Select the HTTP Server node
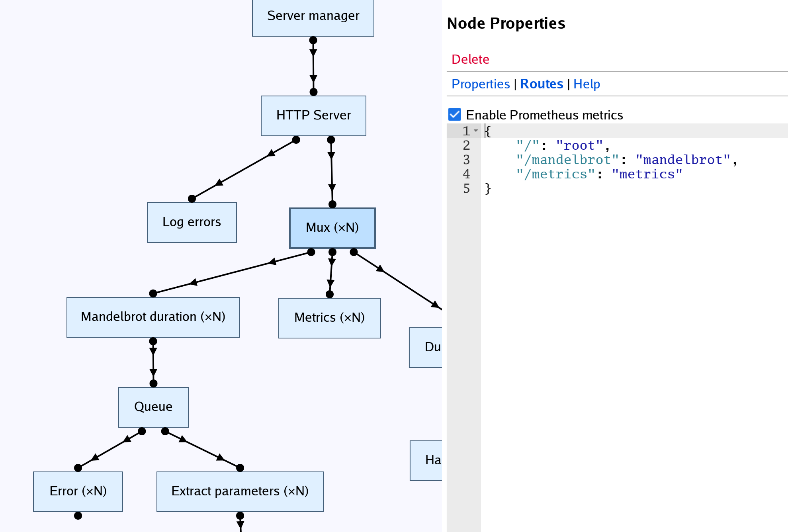Screen dimensions: 788x532 pyautogui.click(x=313, y=115)
